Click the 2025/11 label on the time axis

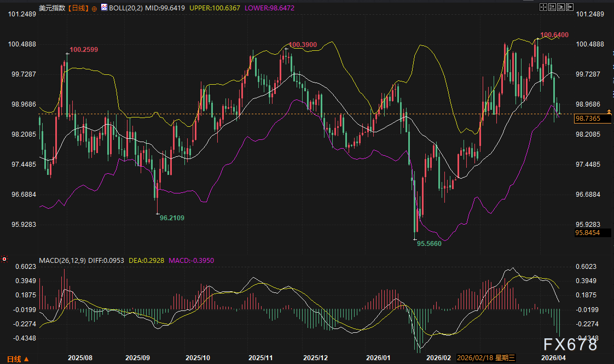[261, 356]
